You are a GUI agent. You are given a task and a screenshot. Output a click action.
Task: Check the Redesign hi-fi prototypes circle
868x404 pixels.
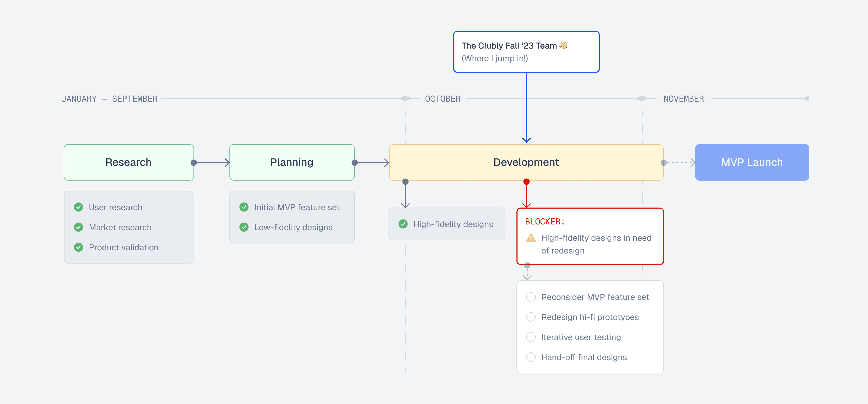pyautogui.click(x=531, y=317)
